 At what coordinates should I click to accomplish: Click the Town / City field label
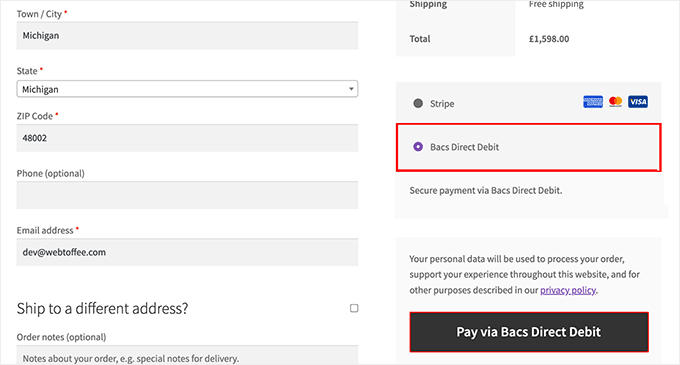(x=39, y=14)
